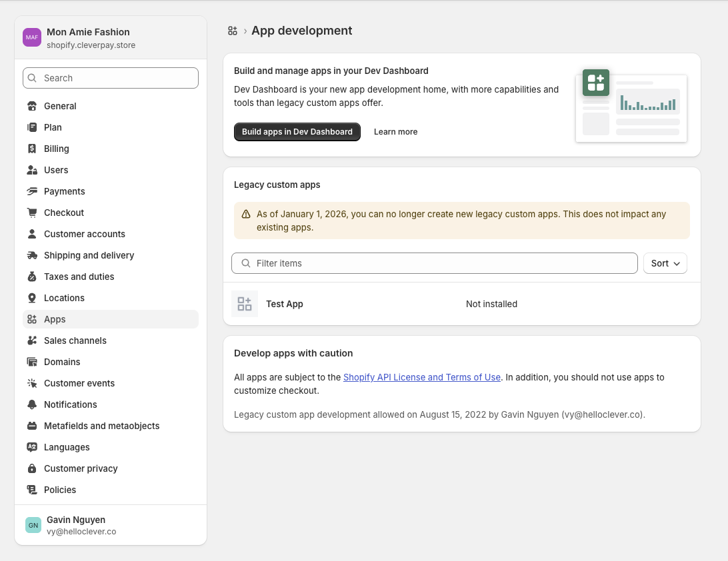
Task: Click the Test App icon thumbnail
Action: [x=245, y=304]
